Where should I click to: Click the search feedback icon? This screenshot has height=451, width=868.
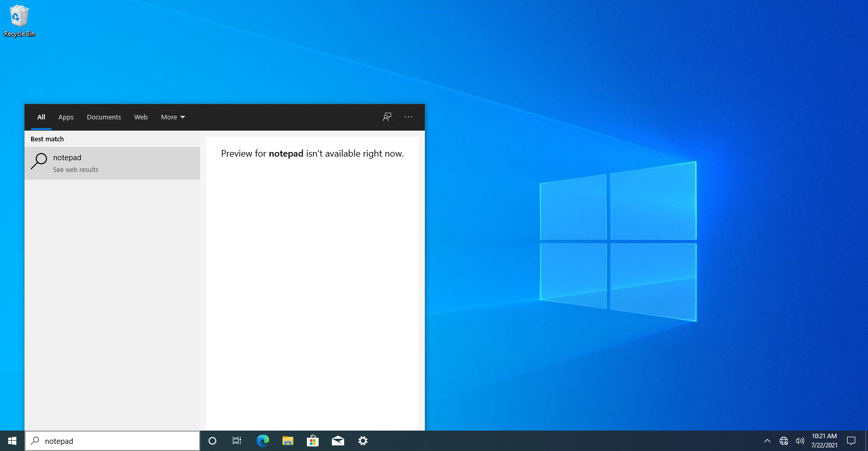(387, 117)
